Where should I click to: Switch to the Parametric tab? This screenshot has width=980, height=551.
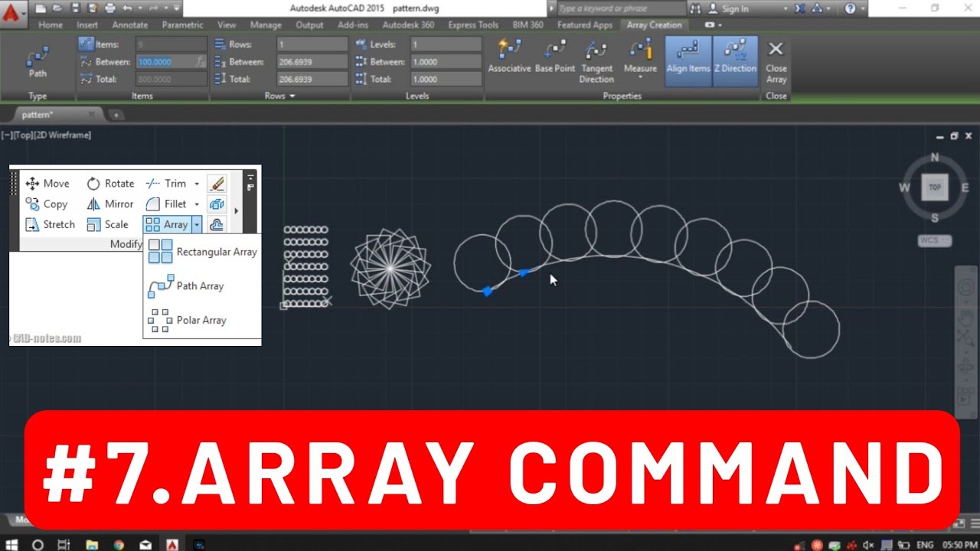pos(182,25)
